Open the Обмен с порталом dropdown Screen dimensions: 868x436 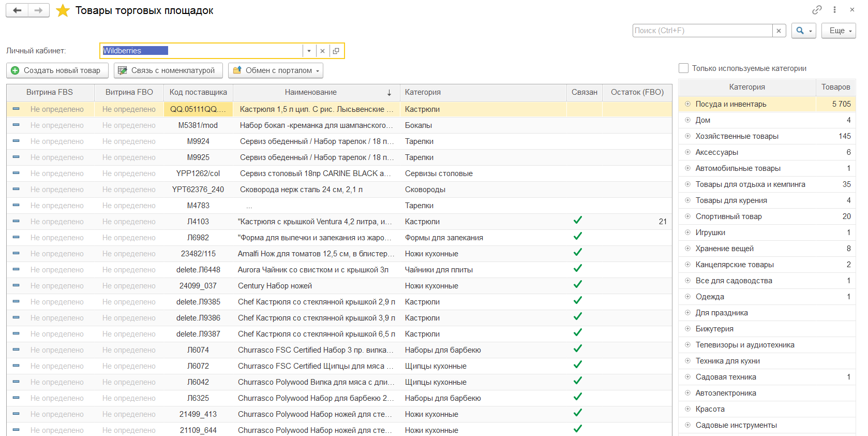[275, 70]
